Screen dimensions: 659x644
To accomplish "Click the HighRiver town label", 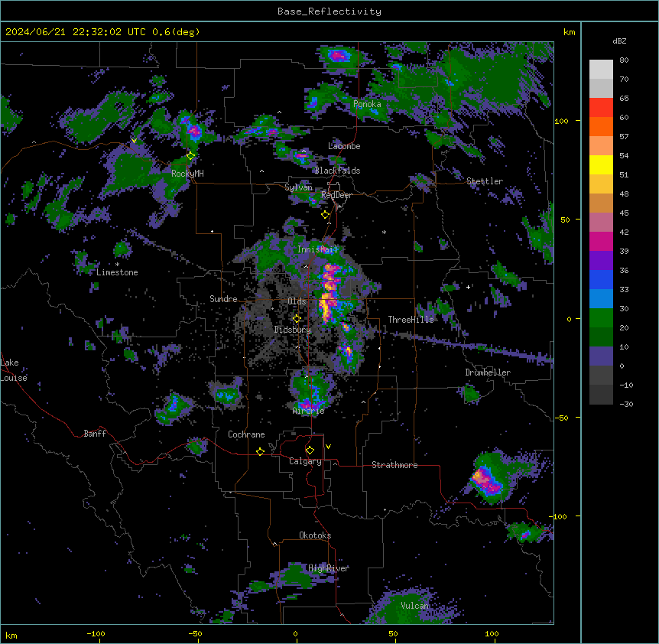I will pyautogui.click(x=329, y=568).
